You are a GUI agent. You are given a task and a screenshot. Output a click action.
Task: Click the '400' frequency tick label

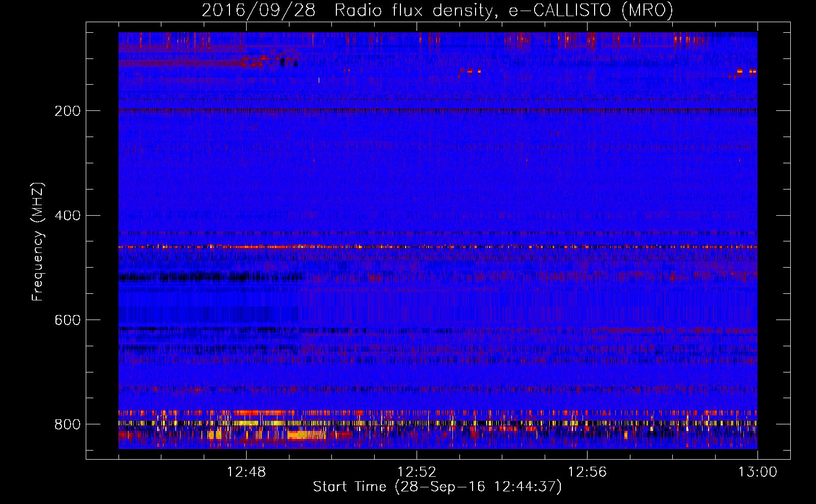(x=68, y=216)
